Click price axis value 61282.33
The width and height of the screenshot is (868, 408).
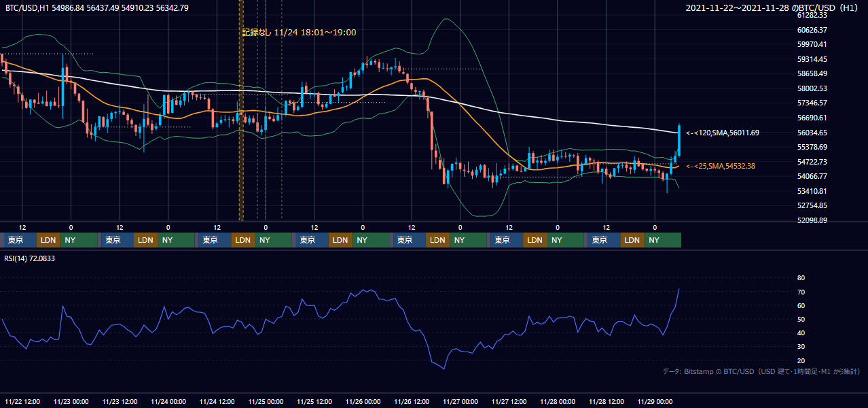pos(812,15)
